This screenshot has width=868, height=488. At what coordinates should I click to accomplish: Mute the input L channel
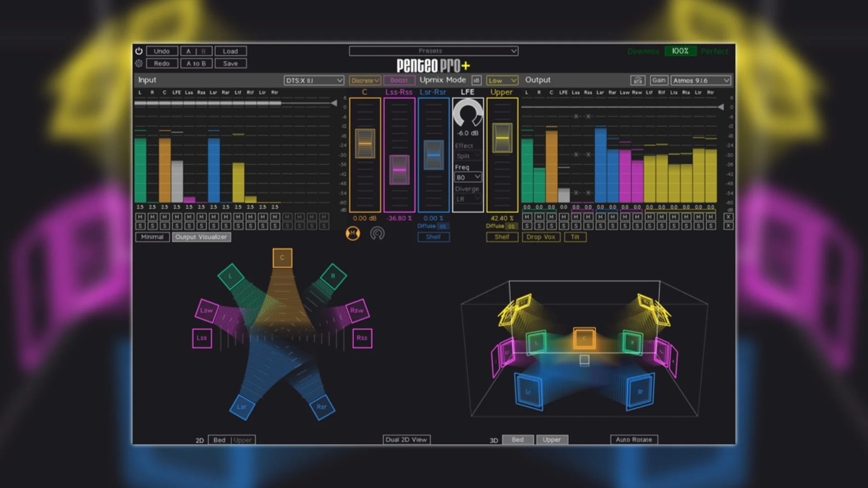click(140, 217)
